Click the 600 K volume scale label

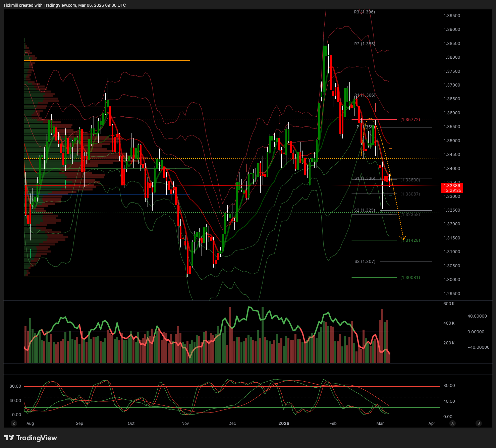[x=449, y=304]
